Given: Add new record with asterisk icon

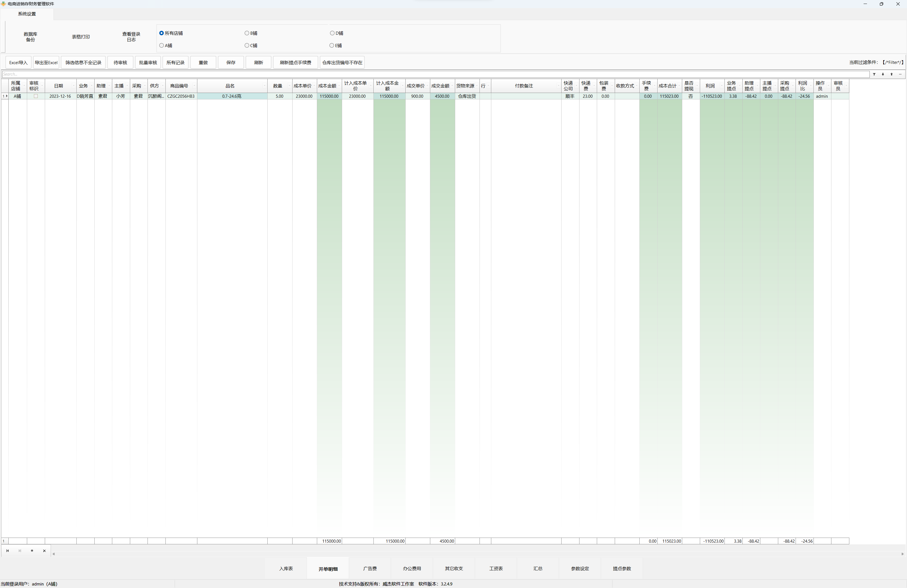Looking at the screenshot, I should click(x=32, y=551).
